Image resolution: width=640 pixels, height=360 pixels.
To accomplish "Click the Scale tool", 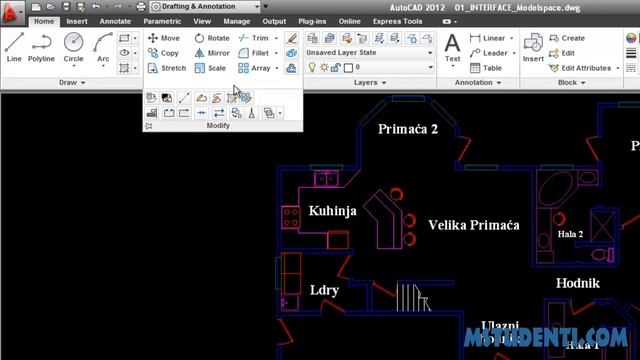I will point(210,68).
